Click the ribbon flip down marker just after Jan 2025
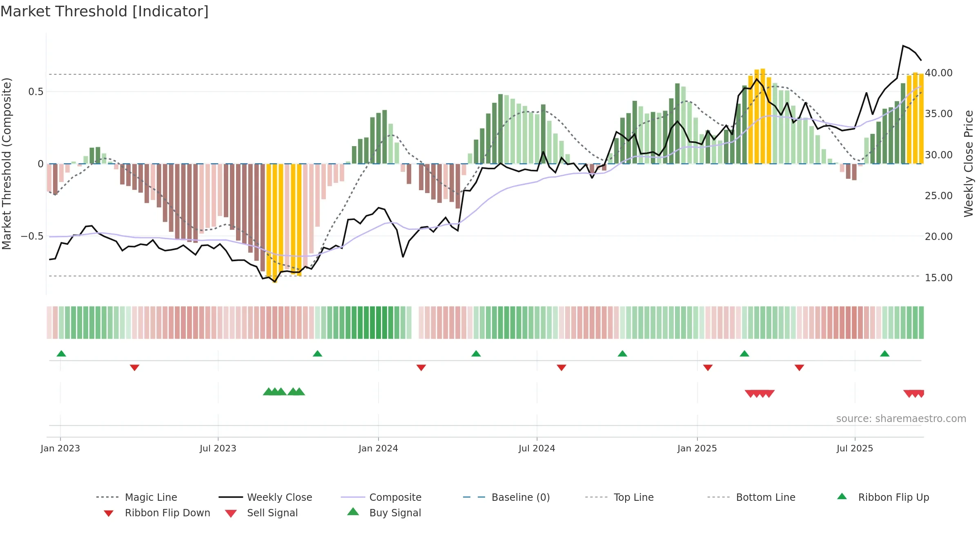Viewport: 980px width, 551px height. [708, 367]
